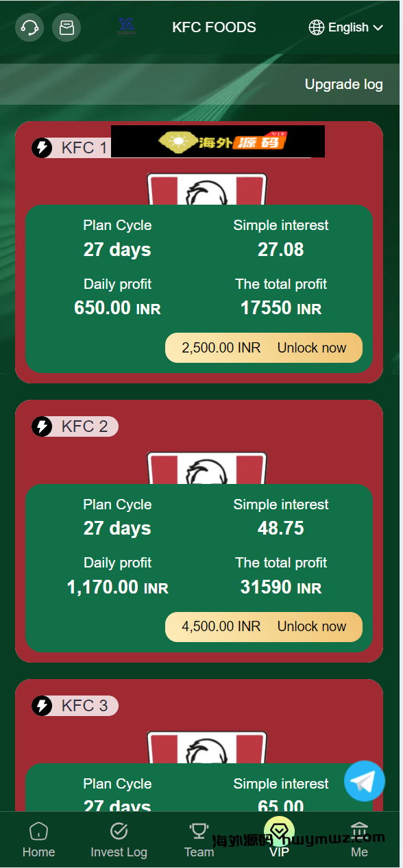Unlock KFC 2 plan for 4,500.00 INR
Viewport: 403px width, 868px height.
[x=264, y=626]
